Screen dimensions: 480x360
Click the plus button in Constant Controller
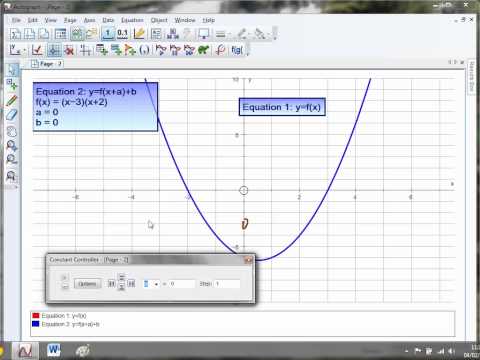coord(65,277)
